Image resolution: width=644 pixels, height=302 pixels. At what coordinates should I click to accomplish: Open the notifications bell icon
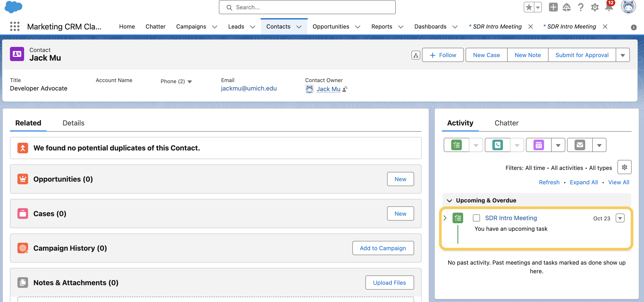coord(609,7)
